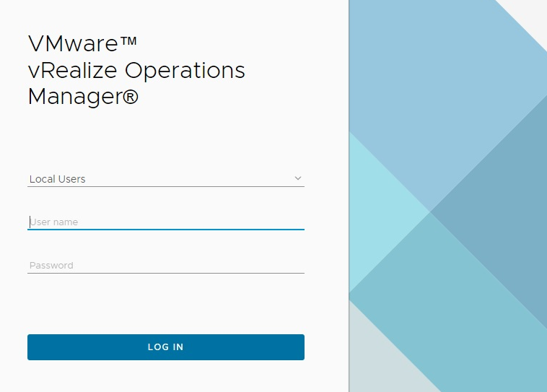Click into the Password field
Screen dimensions: 547x392
click(x=166, y=265)
